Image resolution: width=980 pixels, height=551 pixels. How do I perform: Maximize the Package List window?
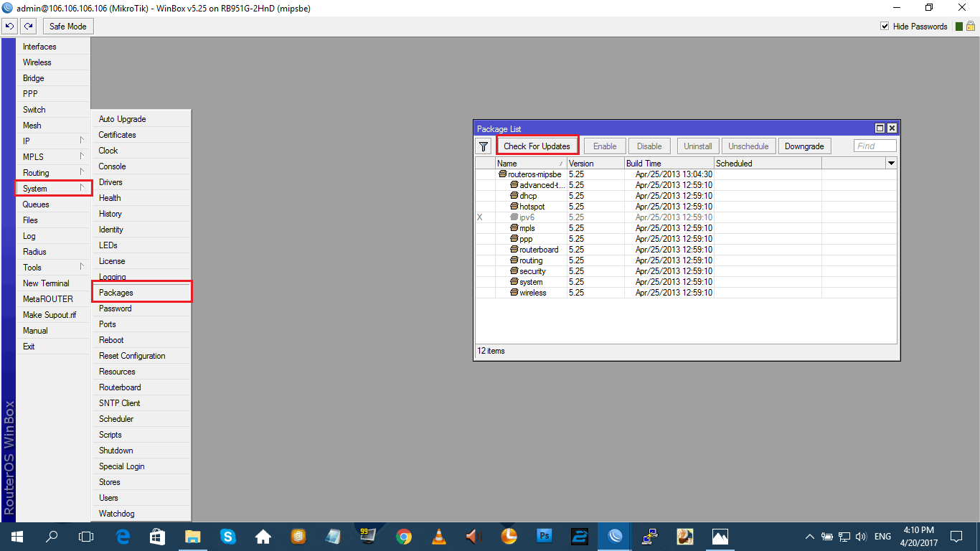pyautogui.click(x=880, y=128)
